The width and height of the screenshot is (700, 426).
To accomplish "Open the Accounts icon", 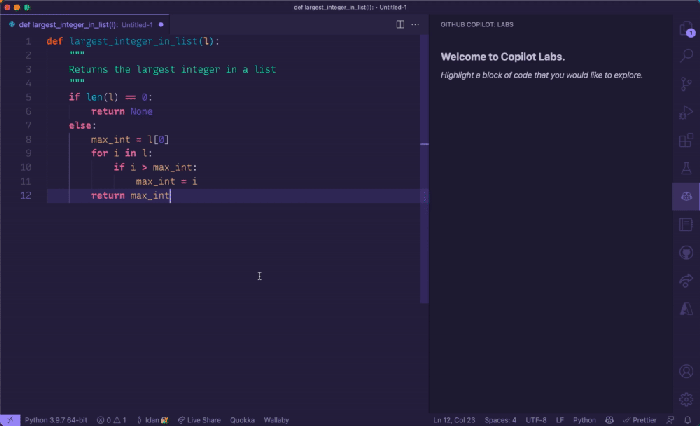I will [686, 371].
